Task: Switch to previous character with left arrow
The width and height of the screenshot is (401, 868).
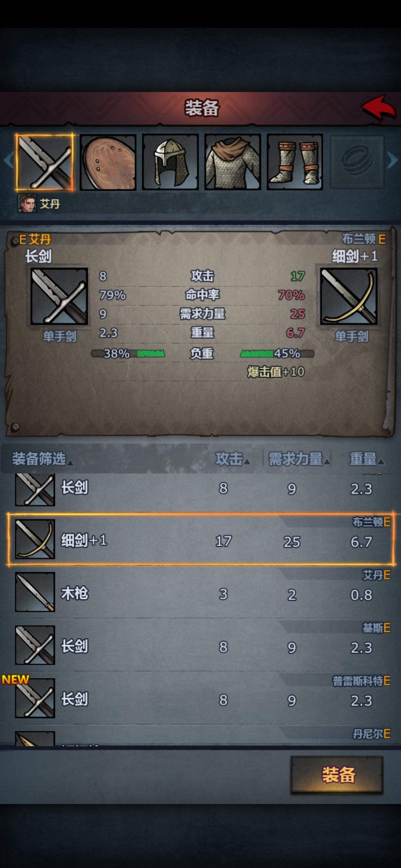Action: (x=8, y=160)
